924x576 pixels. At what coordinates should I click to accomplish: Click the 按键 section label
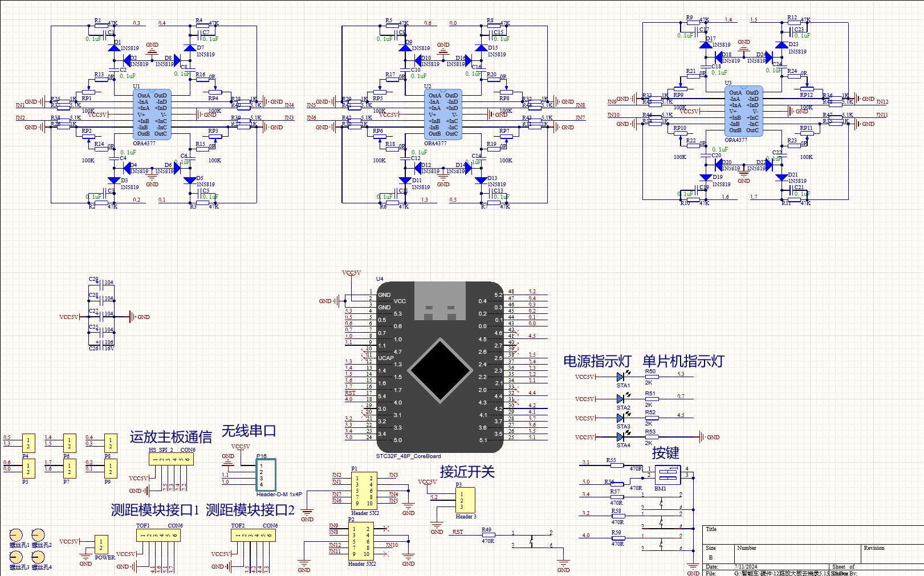(665, 453)
